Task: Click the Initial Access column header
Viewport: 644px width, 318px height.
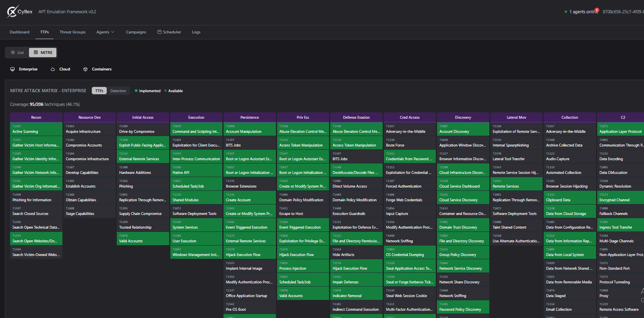Action: [143, 117]
